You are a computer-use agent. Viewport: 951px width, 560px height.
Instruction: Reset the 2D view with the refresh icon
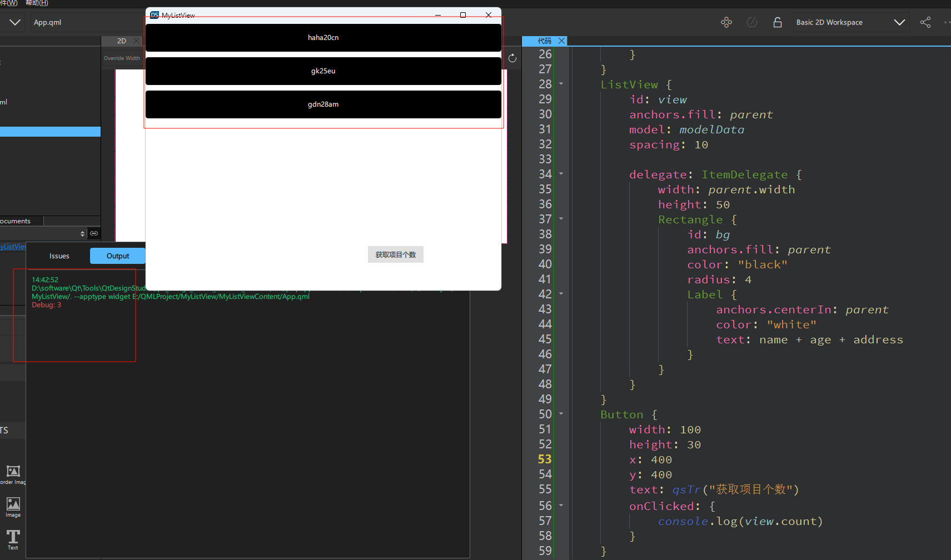[x=512, y=58]
